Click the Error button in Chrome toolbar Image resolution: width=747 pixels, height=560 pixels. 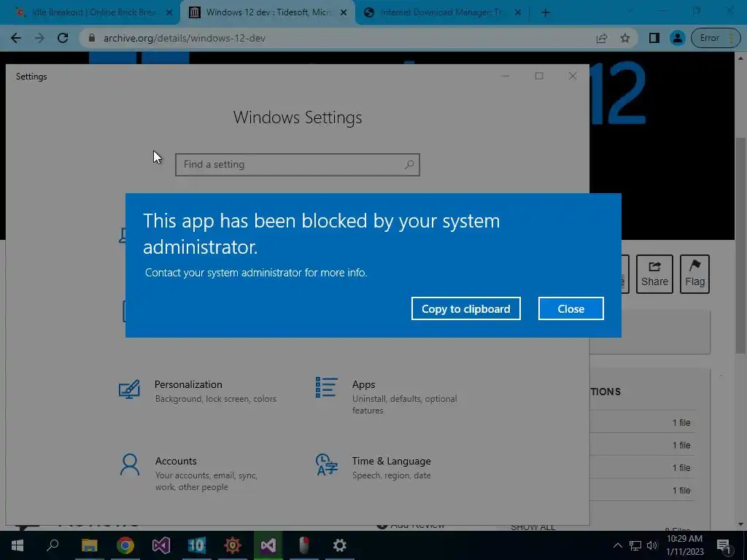(716, 38)
